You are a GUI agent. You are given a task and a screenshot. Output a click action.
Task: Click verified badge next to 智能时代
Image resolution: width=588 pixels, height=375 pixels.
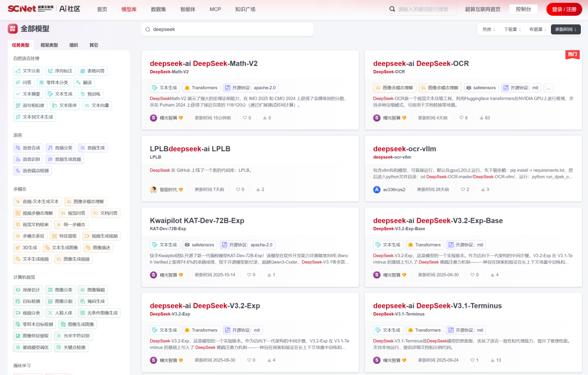(181, 189)
